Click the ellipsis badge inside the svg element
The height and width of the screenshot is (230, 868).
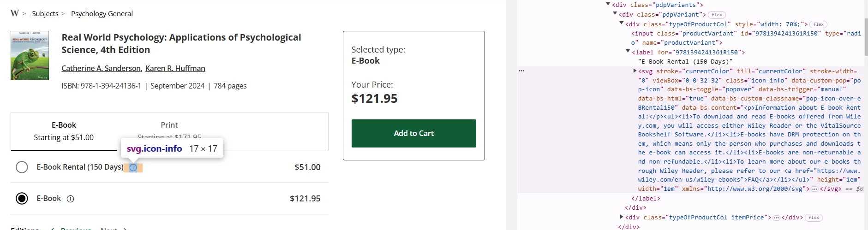click(x=814, y=189)
